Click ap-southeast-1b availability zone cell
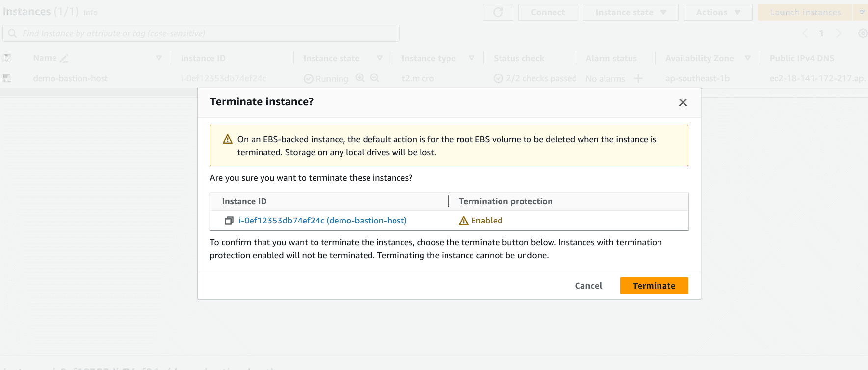The width and height of the screenshot is (868, 370). tap(697, 78)
